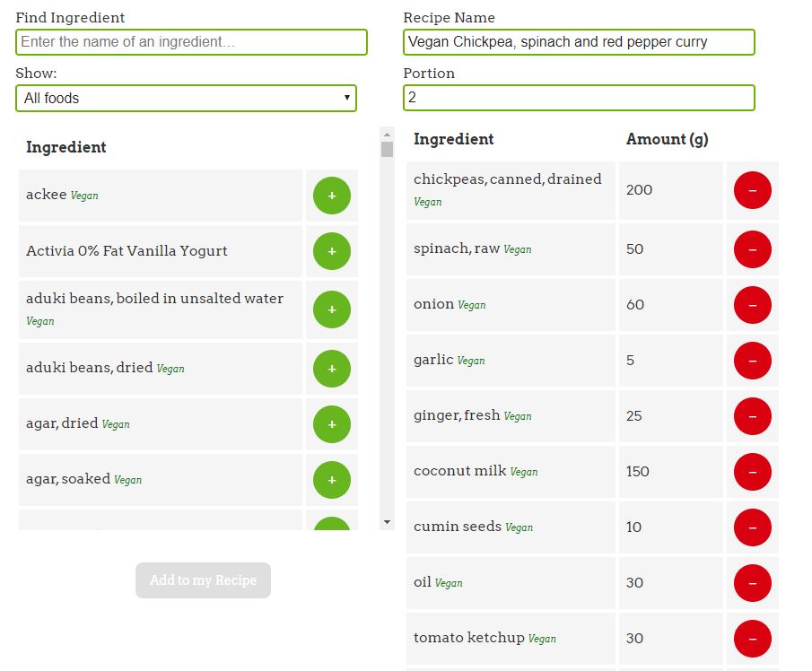This screenshot has height=671, width=812.
Task: Add boiled aduki beans to recipe
Action: (332, 309)
